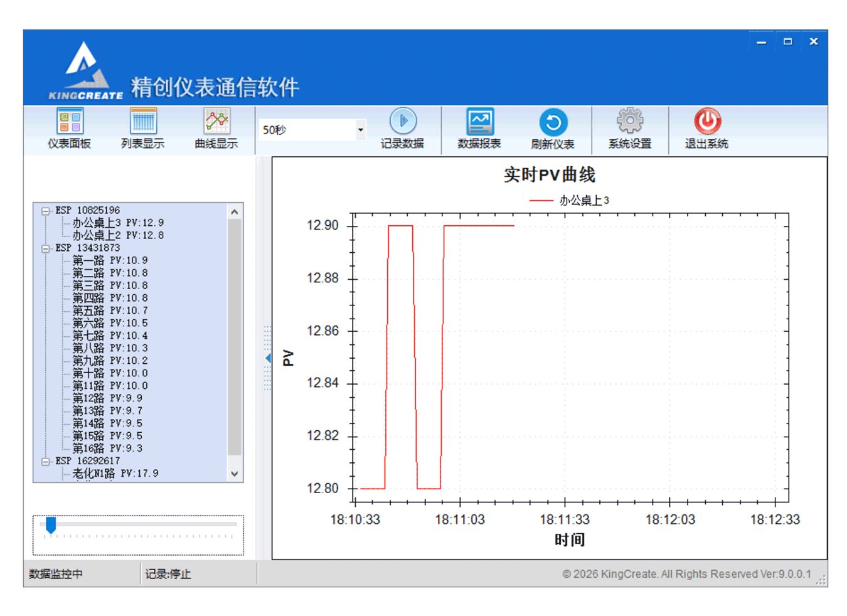Collapse the ESP 10825196 tree node
Screen dimensions: 847x616
(x=45, y=210)
